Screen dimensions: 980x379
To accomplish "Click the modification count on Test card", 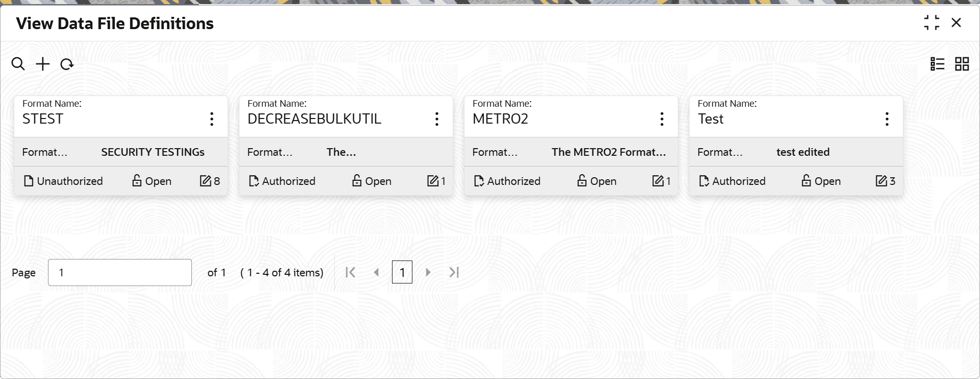I will 886,181.
